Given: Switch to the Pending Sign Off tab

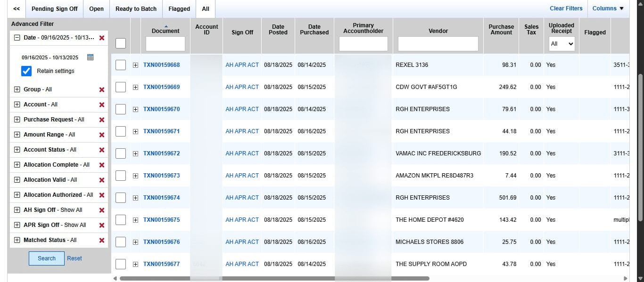Looking at the screenshot, I should [x=54, y=9].
